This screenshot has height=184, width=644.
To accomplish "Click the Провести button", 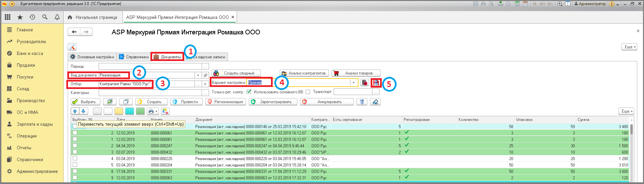I will 187,102.
